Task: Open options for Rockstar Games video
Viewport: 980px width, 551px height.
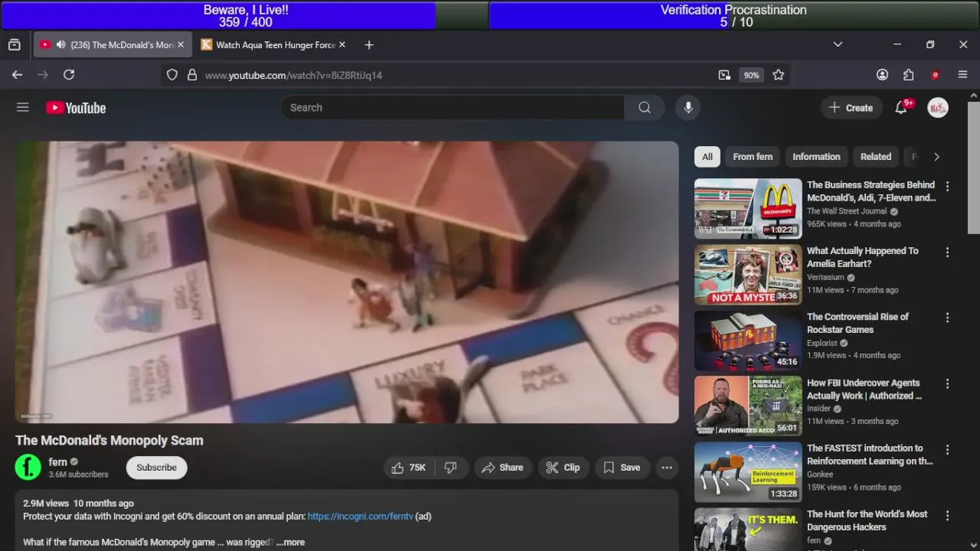Action: 947,318
